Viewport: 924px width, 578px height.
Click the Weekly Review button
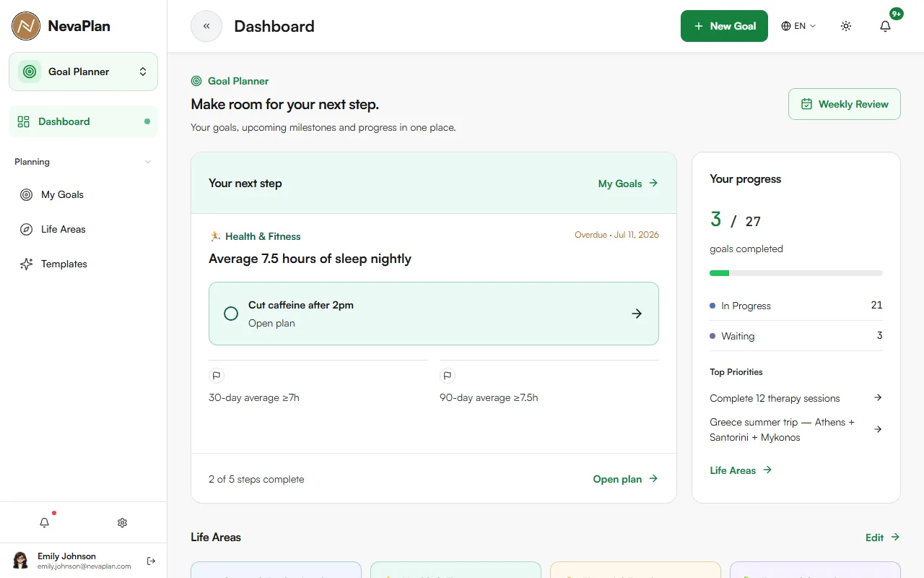click(x=845, y=104)
